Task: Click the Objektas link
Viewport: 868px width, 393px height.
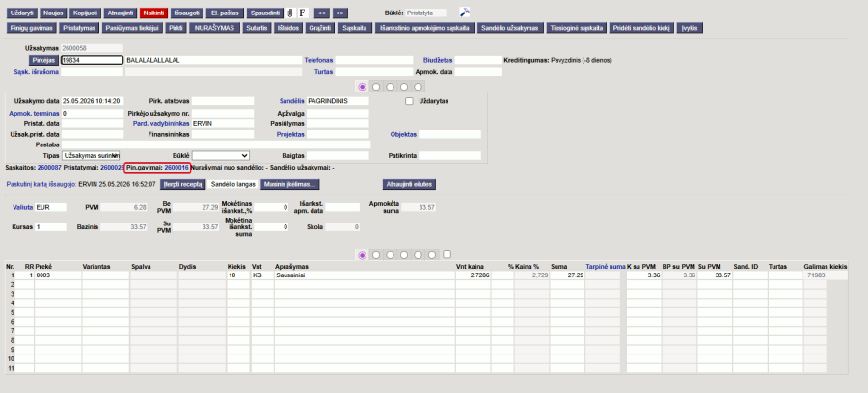Action: pos(403,134)
